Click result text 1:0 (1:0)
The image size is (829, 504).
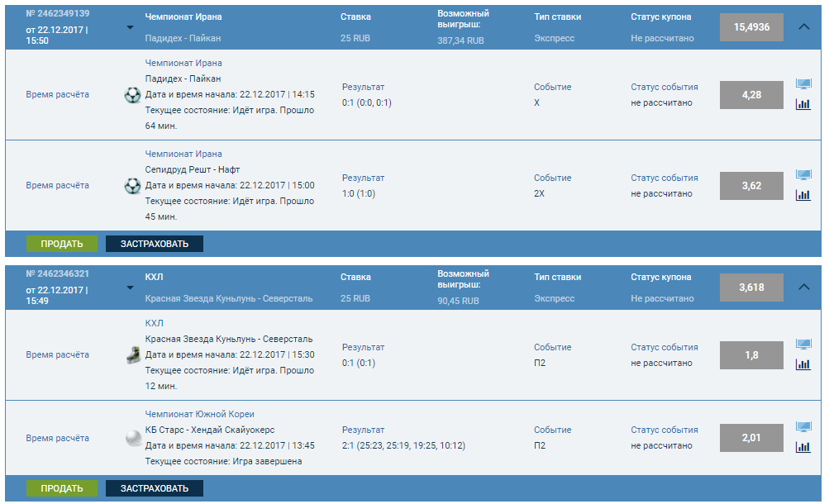359,193
